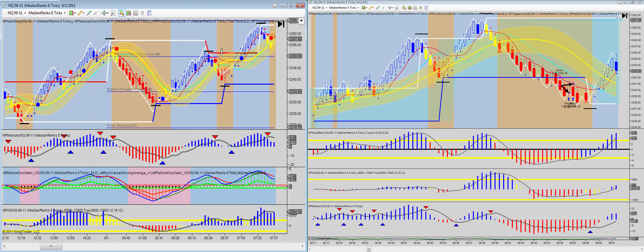Click the chart window icon of the 4 Ticks chart
This screenshot has height=252, width=644.
point(310,2)
